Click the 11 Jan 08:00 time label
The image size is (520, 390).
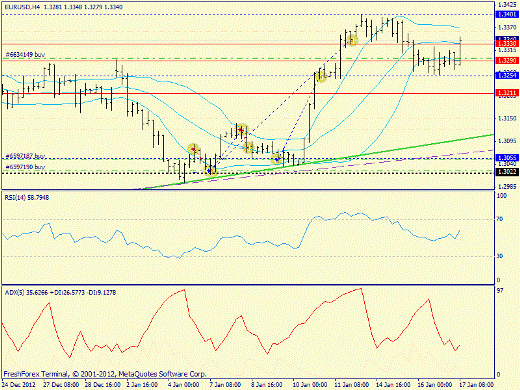[x=351, y=385]
